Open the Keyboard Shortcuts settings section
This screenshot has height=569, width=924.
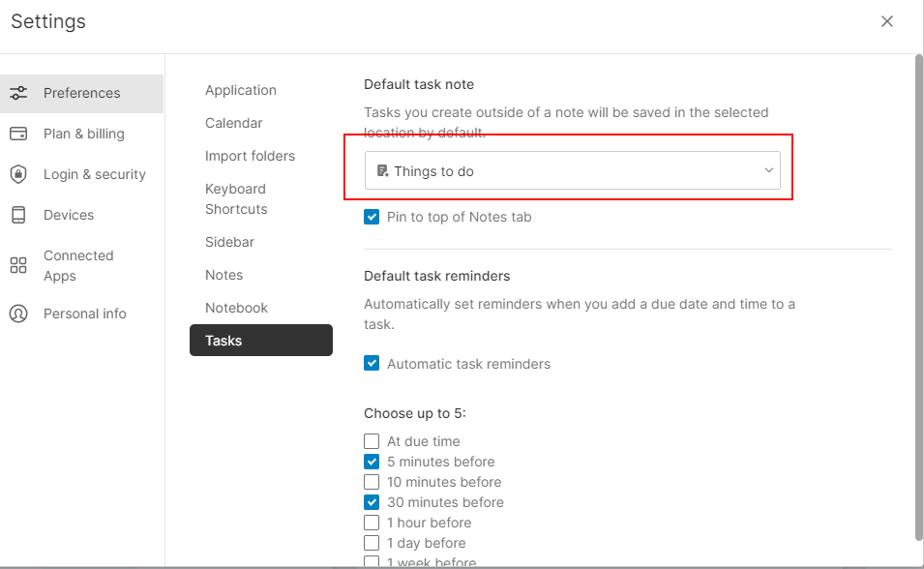(x=235, y=198)
